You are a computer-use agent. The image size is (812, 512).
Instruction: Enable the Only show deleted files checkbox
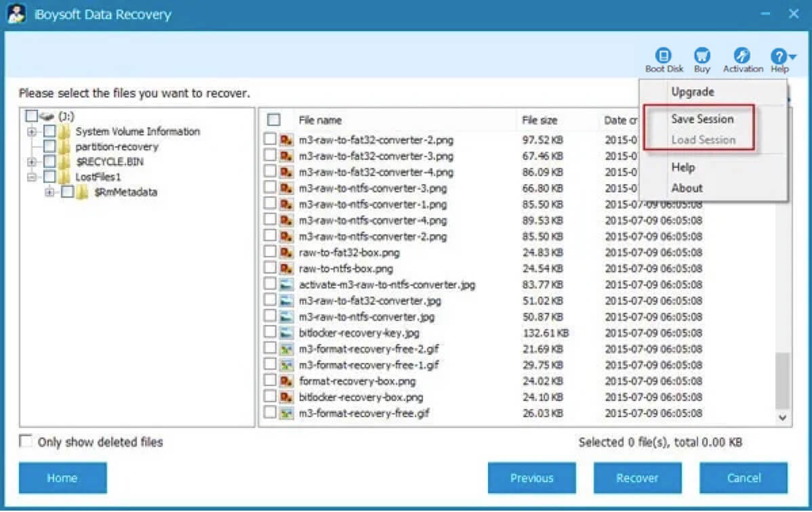(26, 442)
